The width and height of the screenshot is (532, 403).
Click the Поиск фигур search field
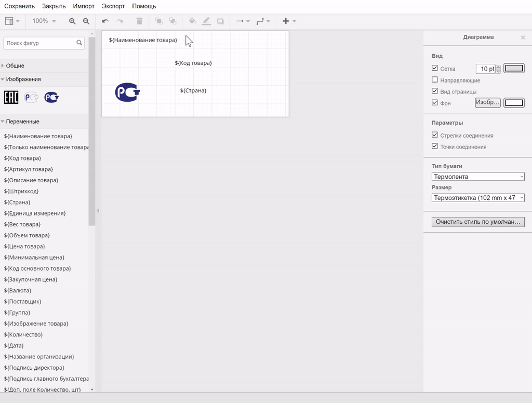[x=40, y=43]
